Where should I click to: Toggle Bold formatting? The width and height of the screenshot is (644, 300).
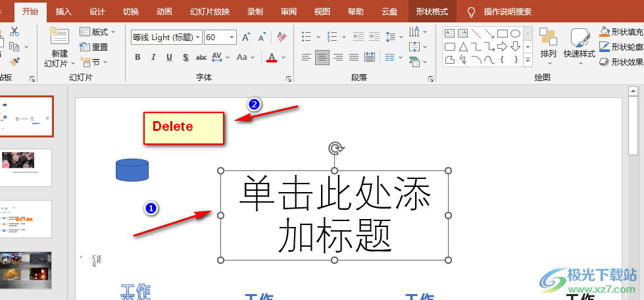pyautogui.click(x=137, y=57)
